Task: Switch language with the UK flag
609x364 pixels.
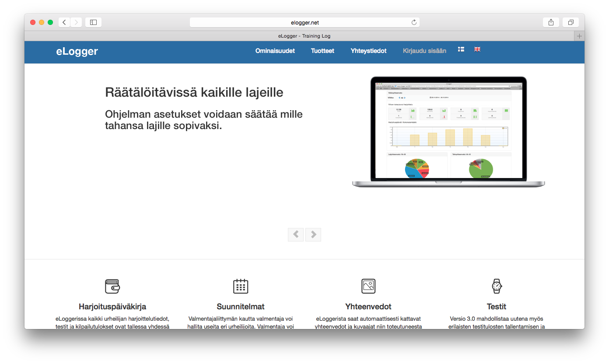Action: click(477, 49)
